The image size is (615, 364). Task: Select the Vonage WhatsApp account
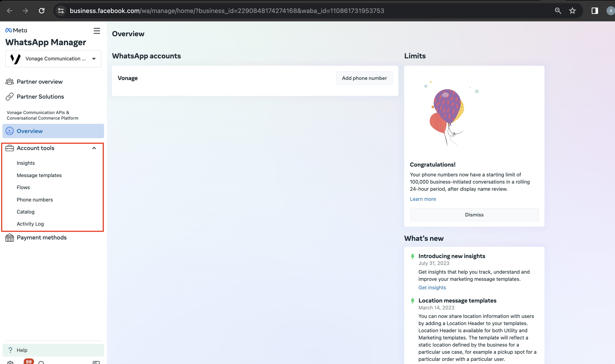(x=128, y=78)
